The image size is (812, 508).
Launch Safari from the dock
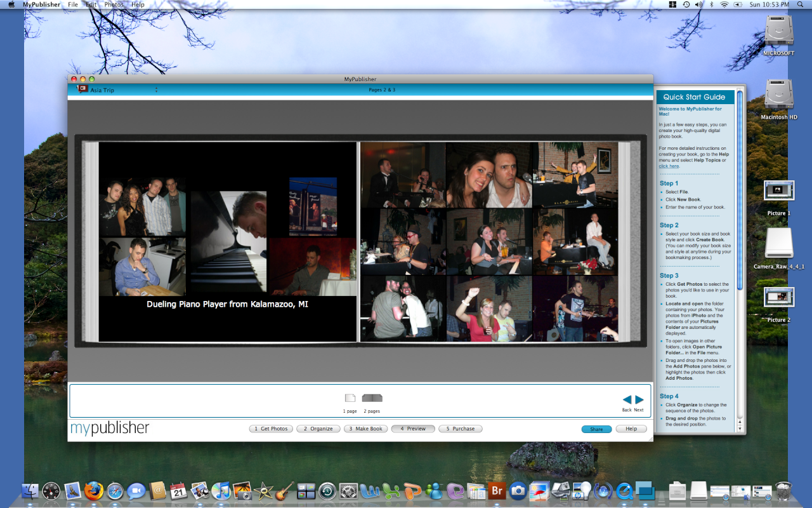[115, 490]
